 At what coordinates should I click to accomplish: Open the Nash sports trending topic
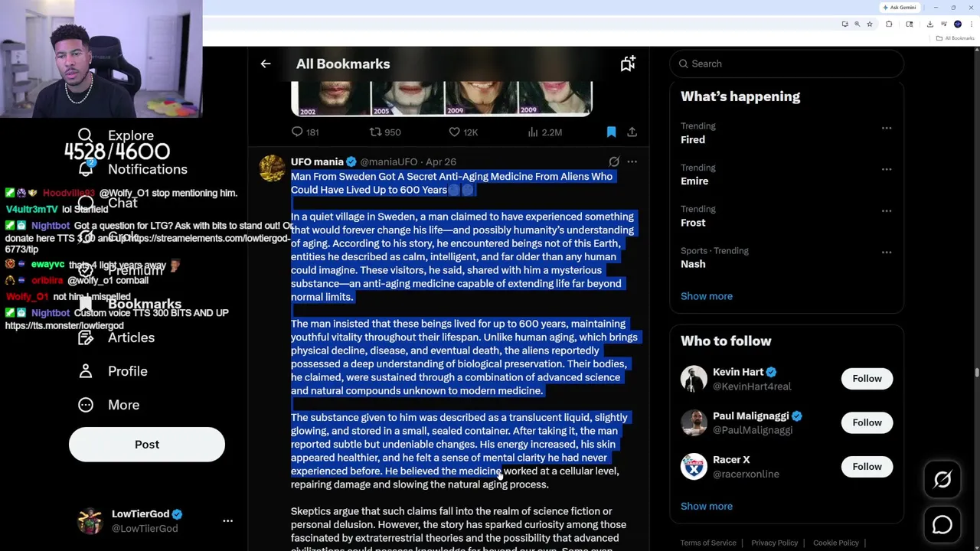(693, 264)
